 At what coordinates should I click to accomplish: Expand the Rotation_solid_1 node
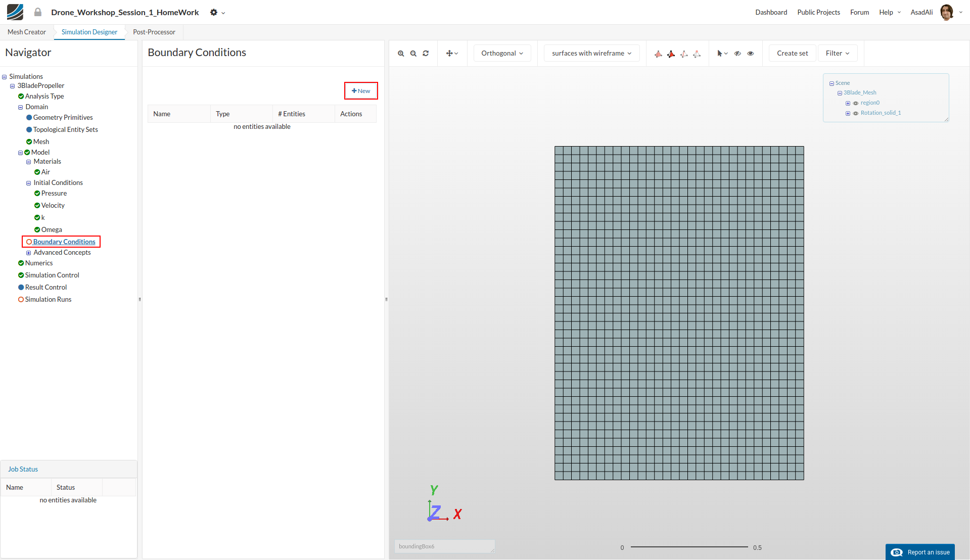pos(848,113)
